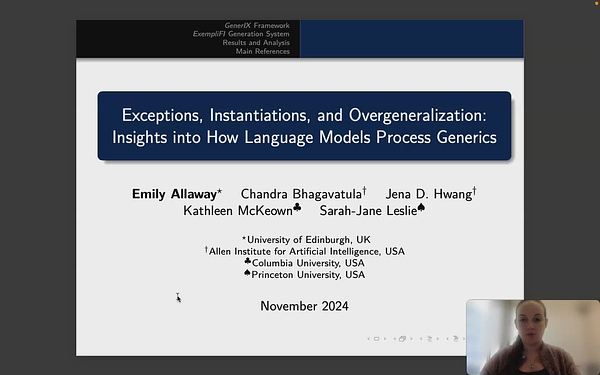Skip to next subsection with its right arrow
This screenshot has height=375, width=600.
438,339
